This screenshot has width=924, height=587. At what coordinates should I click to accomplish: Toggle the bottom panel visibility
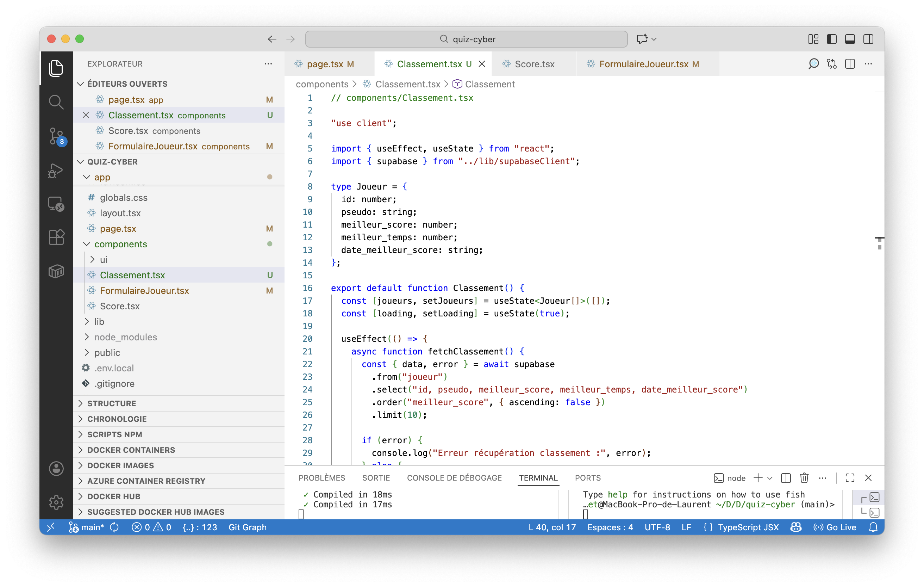[x=850, y=39]
